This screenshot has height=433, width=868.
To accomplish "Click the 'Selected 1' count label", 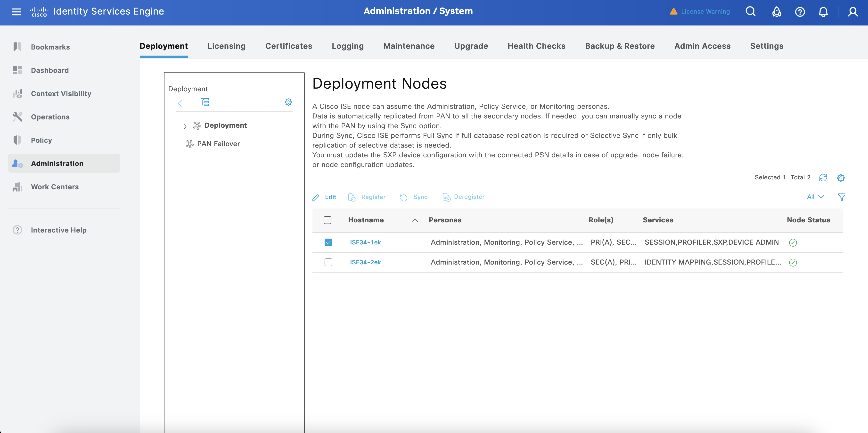I will click(770, 177).
